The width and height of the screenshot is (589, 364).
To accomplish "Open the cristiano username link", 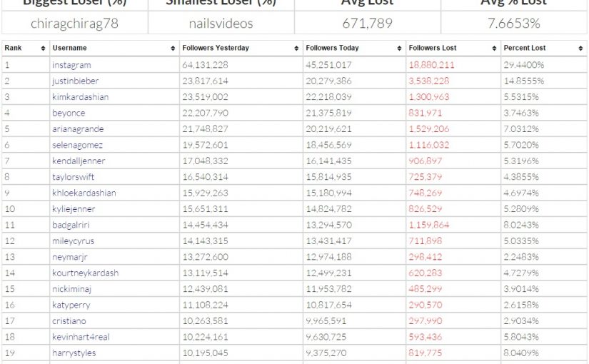I will coord(69,321).
